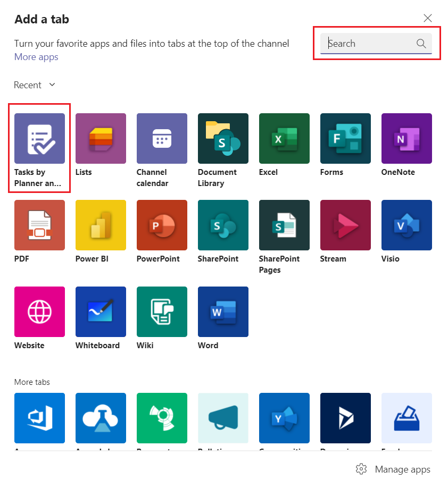Add an Excel tab
This screenshot has height=488, width=448.
pos(284,139)
